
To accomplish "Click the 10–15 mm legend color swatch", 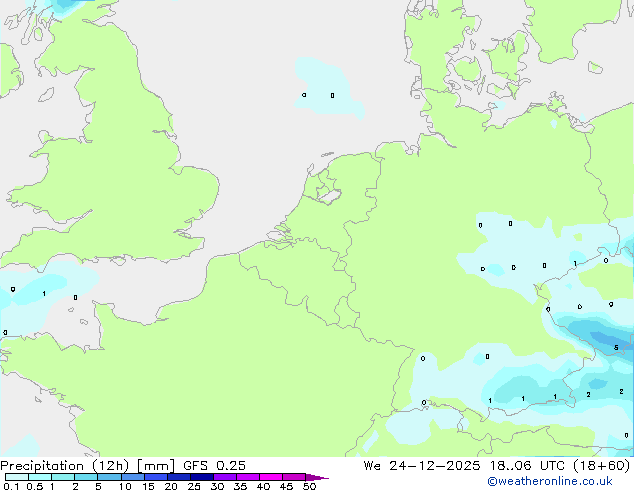I will (133, 477).
